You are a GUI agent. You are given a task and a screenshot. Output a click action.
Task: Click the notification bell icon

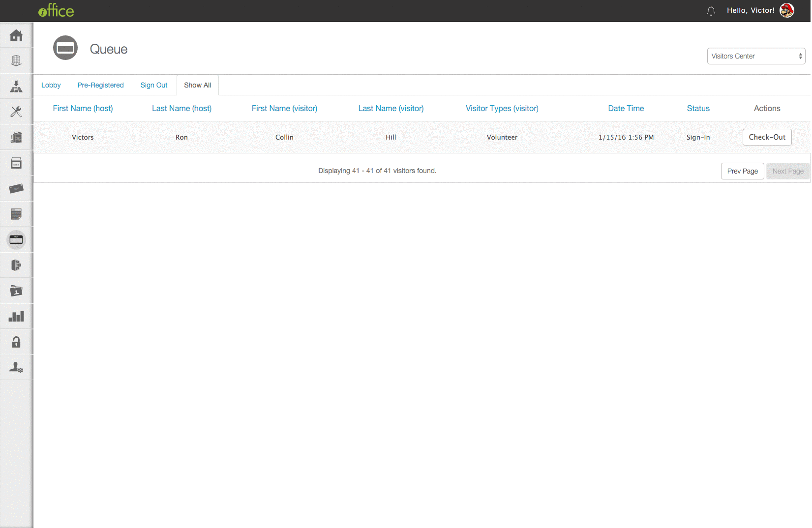(x=711, y=11)
